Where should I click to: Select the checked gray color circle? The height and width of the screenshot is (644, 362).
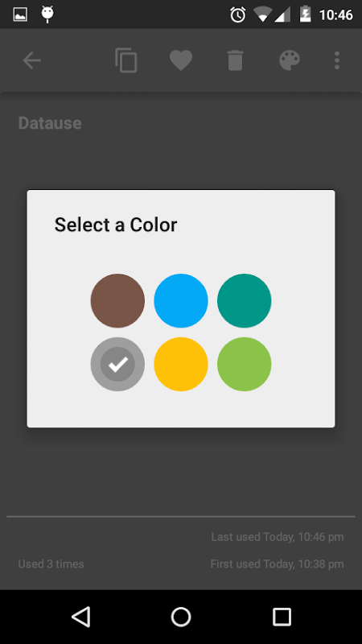[x=117, y=365]
